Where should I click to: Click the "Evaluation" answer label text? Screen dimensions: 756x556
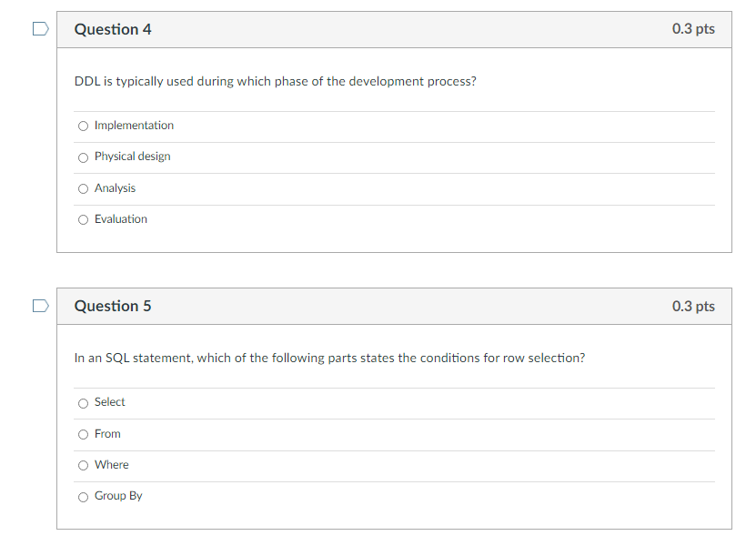(121, 219)
